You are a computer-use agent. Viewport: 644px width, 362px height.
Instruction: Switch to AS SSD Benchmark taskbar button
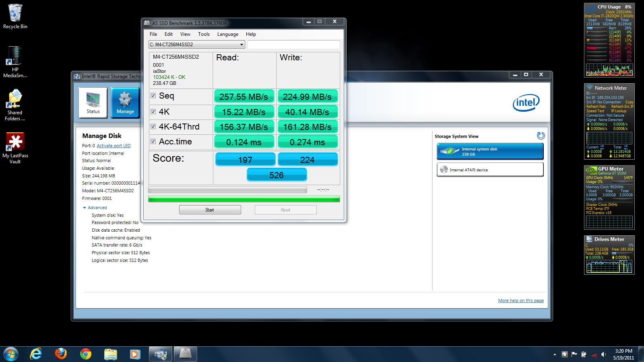pyautogui.click(x=185, y=354)
